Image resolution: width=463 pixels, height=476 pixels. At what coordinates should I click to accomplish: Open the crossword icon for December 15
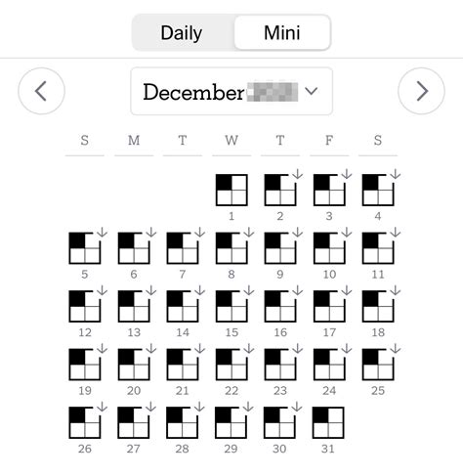tap(231, 306)
